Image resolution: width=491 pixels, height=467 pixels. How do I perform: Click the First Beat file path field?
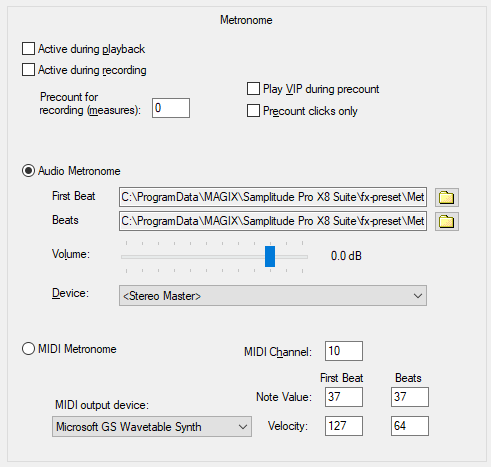click(x=273, y=197)
